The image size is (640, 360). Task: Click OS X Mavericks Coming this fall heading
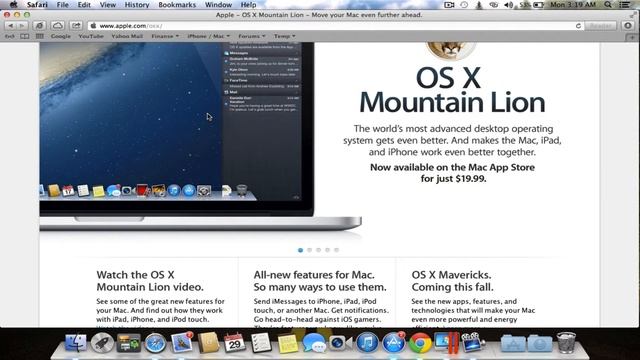pyautogui.click(x=452, y=281)
